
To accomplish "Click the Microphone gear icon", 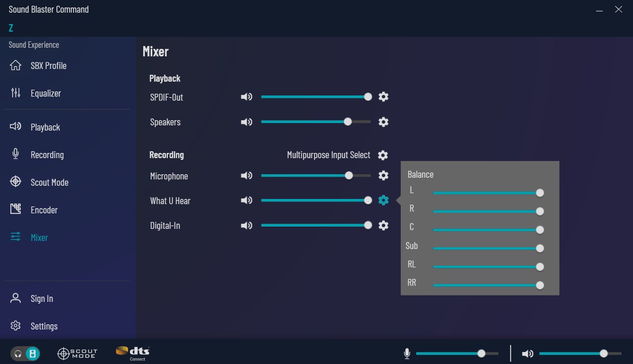I will point(383,176).
